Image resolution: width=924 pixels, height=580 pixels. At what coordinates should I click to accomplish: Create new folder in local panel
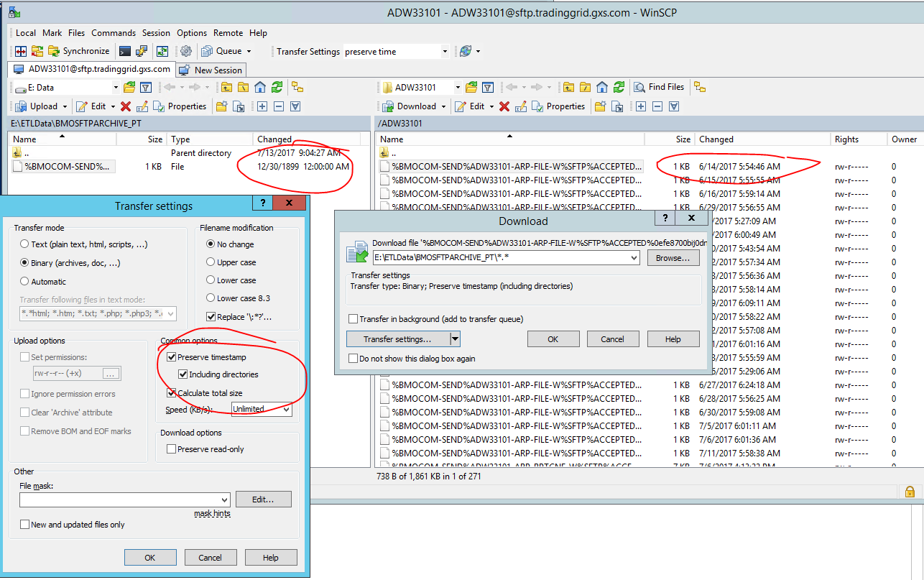221,106
